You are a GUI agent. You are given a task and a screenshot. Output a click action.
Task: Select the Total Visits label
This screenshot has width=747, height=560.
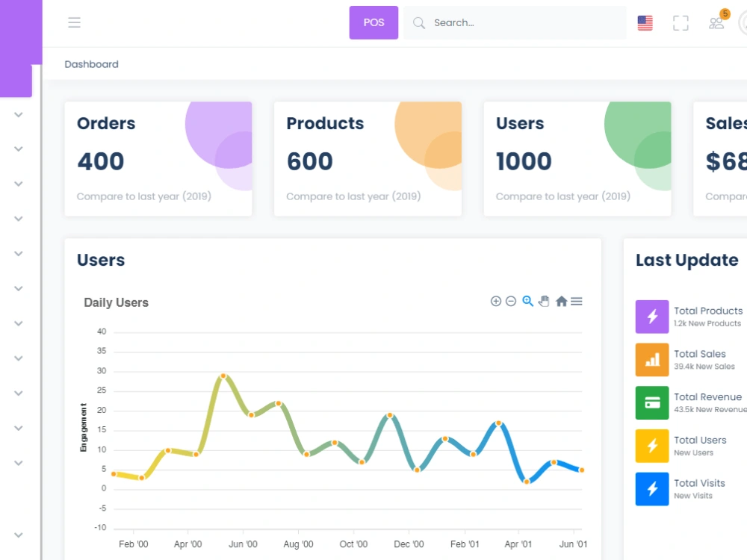[x=699, y=483]
